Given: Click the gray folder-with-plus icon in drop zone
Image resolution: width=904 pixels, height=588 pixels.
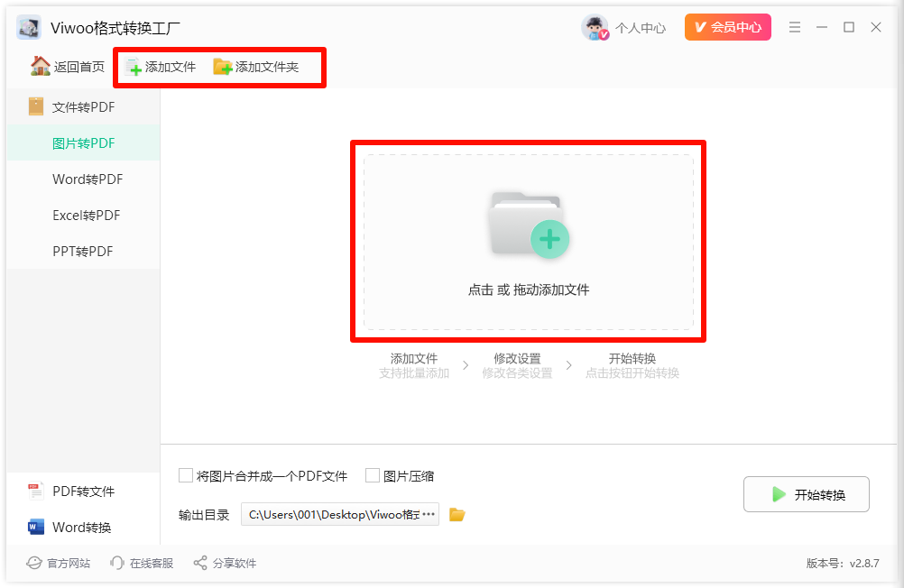Looking at the screenshot, I should click(x=529, y=225).
